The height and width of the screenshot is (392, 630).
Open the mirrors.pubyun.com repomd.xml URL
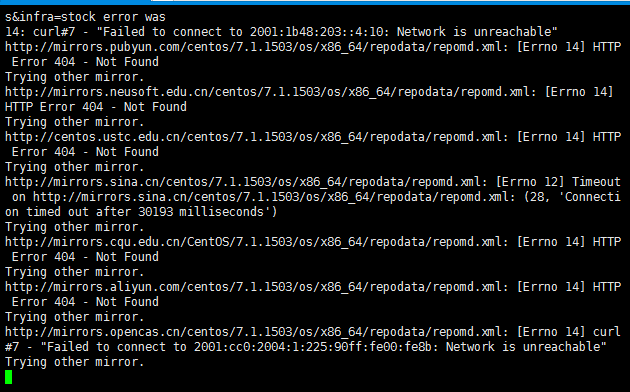[x=254, y=47]
